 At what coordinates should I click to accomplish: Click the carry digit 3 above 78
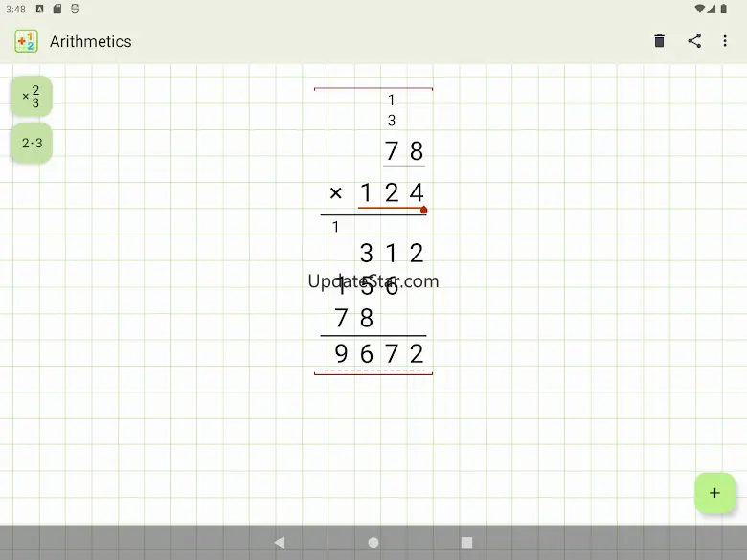392,121
